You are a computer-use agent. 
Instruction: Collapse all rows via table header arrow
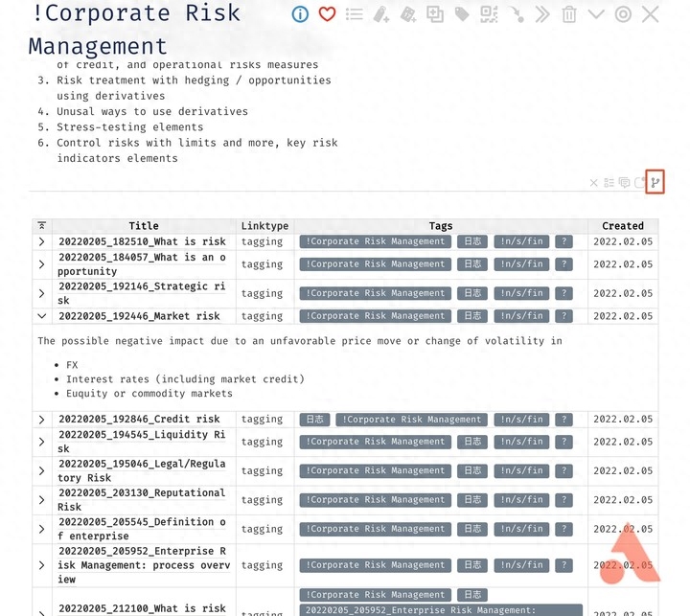point(41,226)
